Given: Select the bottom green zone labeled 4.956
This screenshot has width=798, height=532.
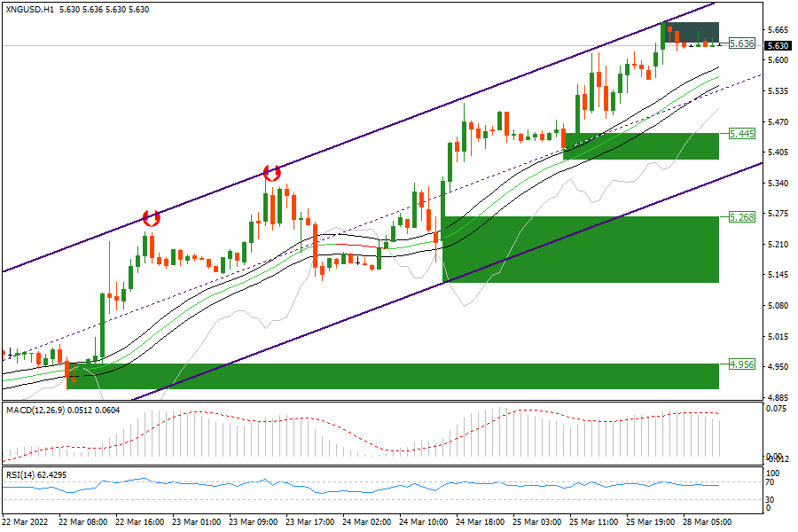Looking at the screenshot, I should 392,376.
